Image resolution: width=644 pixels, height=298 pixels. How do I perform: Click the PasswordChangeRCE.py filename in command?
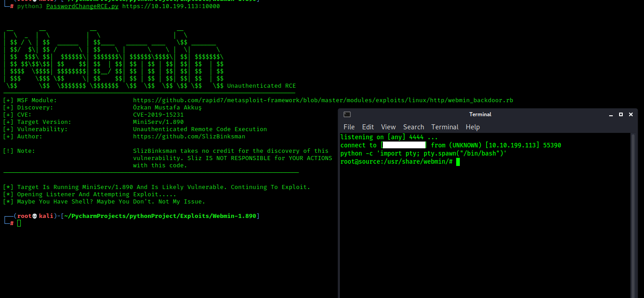pos(82,6)
